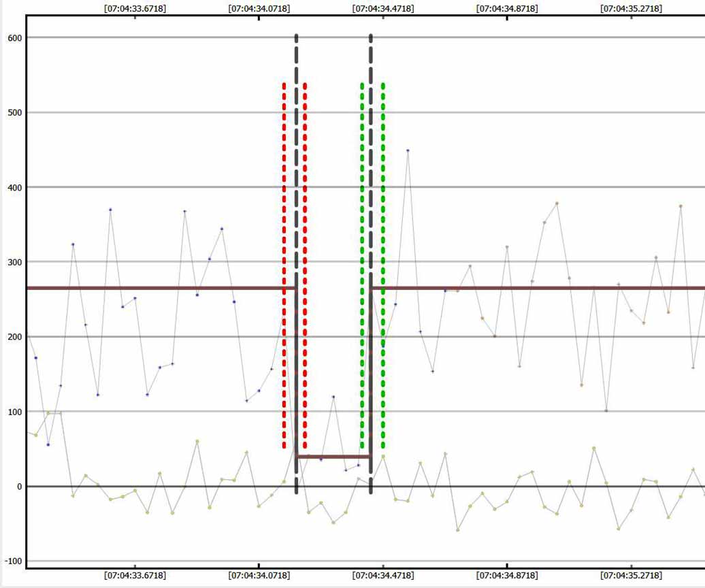The image size is (705, 588).
Task: Click the top axis label [07:04:34.4718]
Action: click(x=382, y=9)
